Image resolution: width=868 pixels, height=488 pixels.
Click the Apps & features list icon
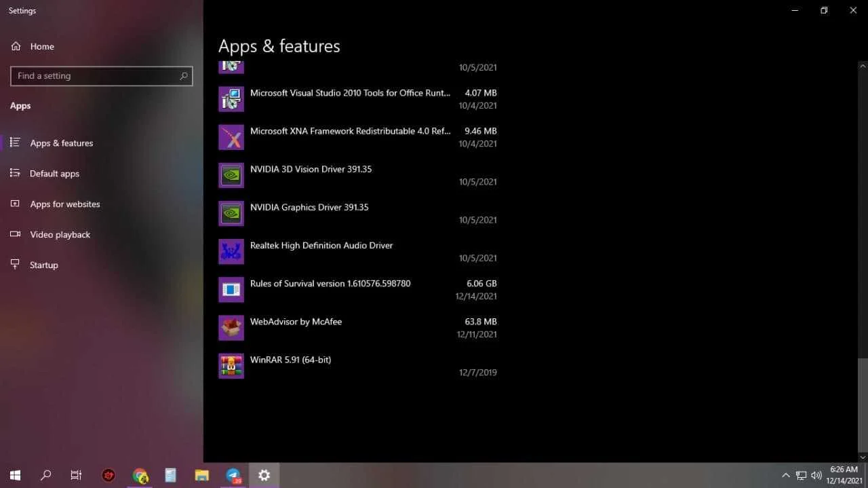tap(15, 143)
